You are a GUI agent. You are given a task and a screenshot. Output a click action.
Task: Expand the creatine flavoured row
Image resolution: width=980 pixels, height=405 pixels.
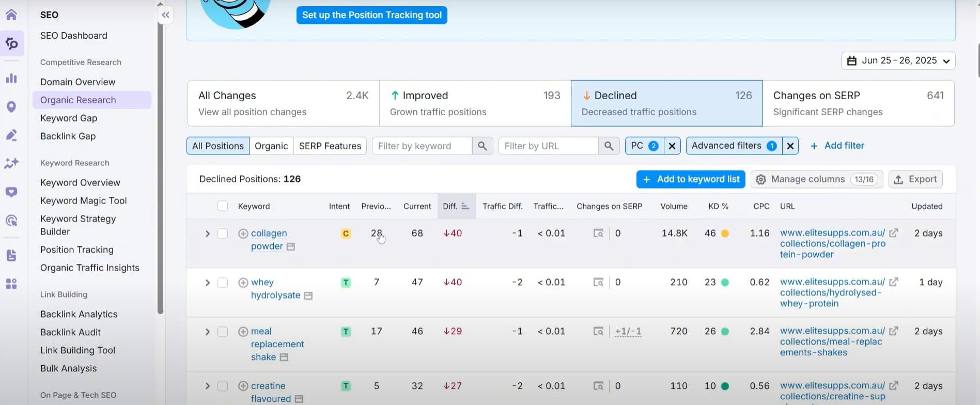[207, 386]
